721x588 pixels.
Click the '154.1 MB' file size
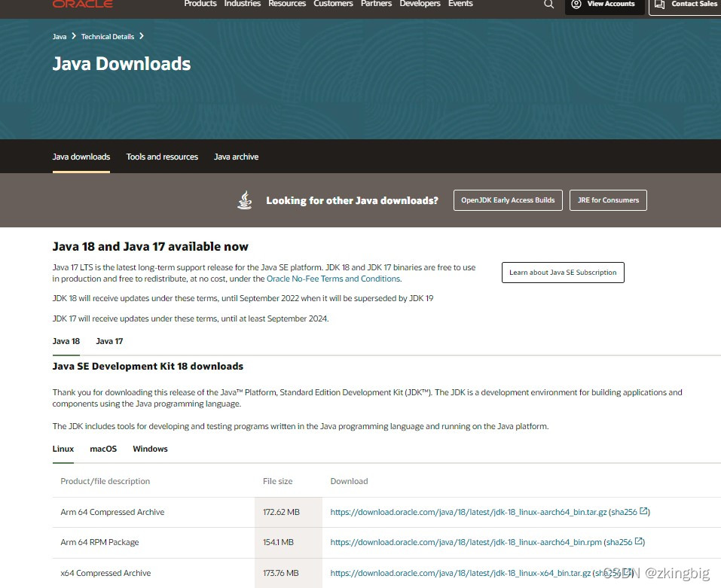point(278,543)
